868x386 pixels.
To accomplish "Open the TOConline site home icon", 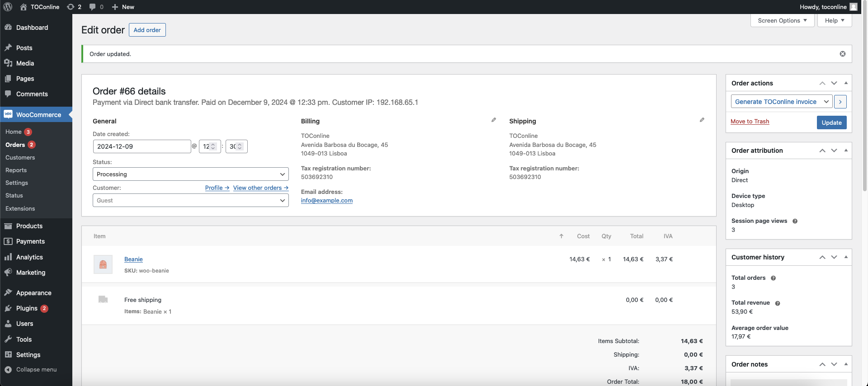I will coord(24,7).
